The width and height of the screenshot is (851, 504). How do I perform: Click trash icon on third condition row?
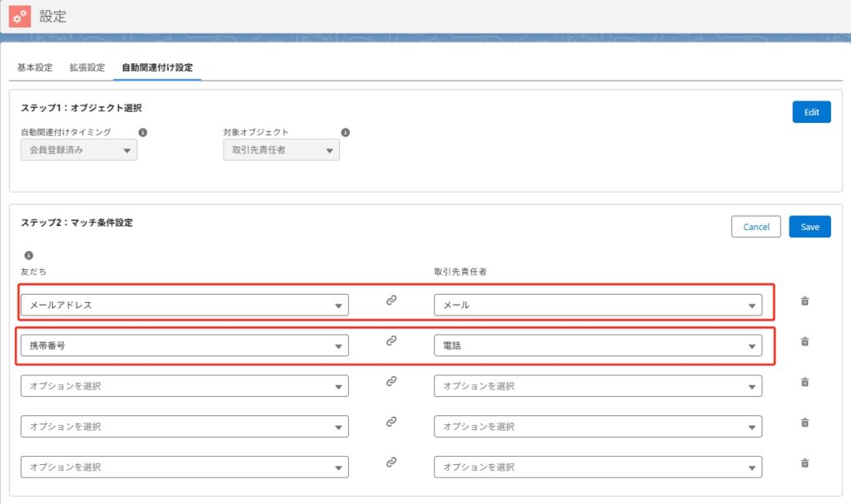(804, 382)
